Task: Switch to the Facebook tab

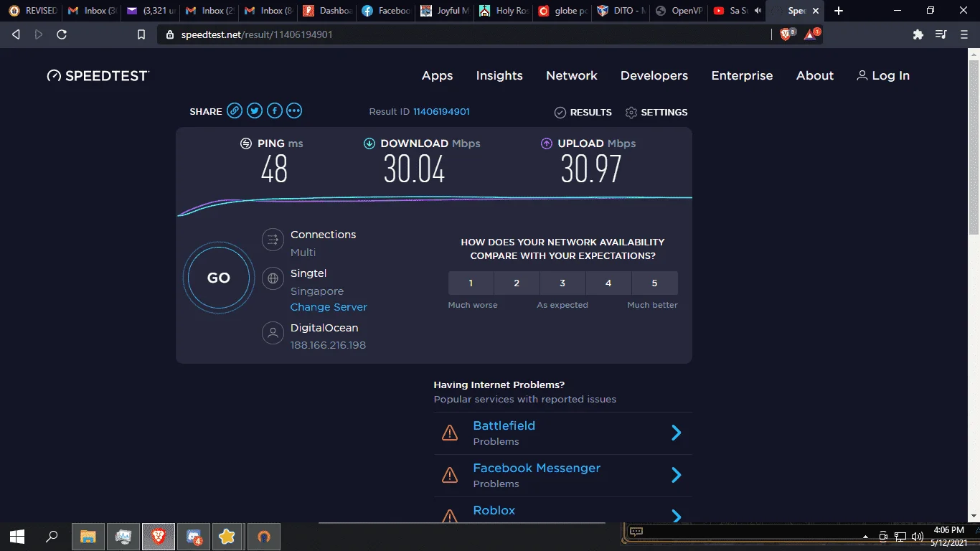Action: click(x=387, y=11)
